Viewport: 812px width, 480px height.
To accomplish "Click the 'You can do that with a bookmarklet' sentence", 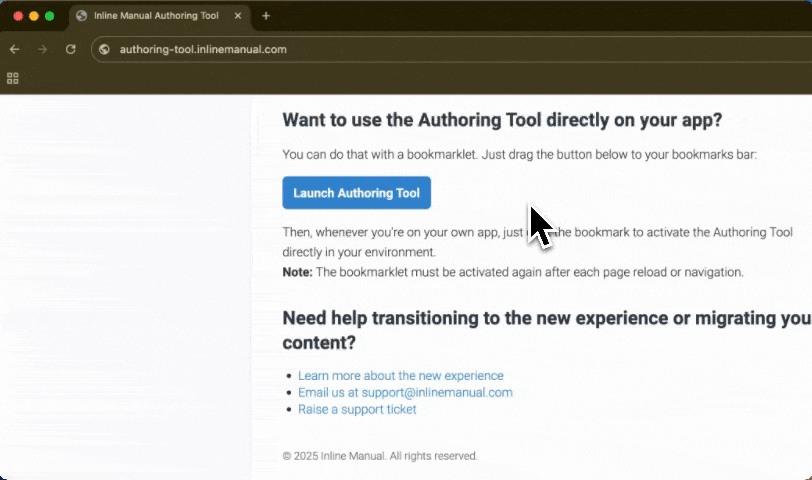I will [519, 154].
